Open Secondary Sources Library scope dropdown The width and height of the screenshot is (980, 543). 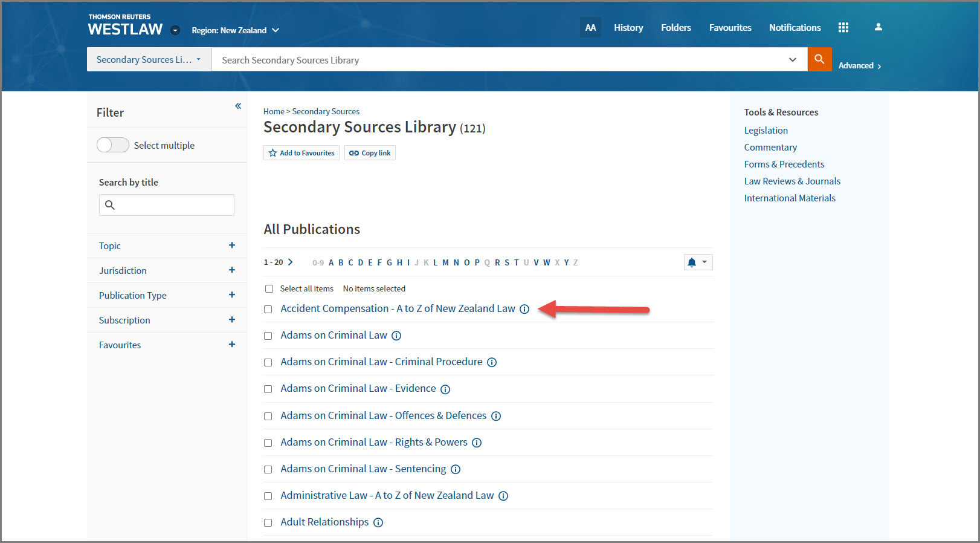pyautogui.click(x=149, y=59)
